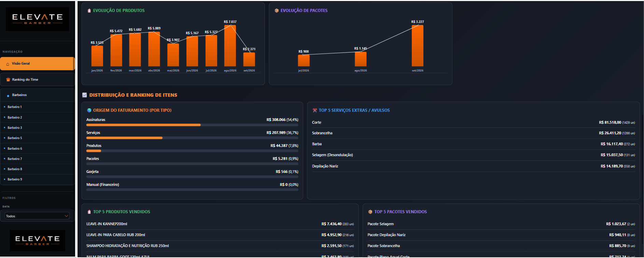Click the Pacote Selagem row
This screenshot has width=644, height=258.
[501, 224]
